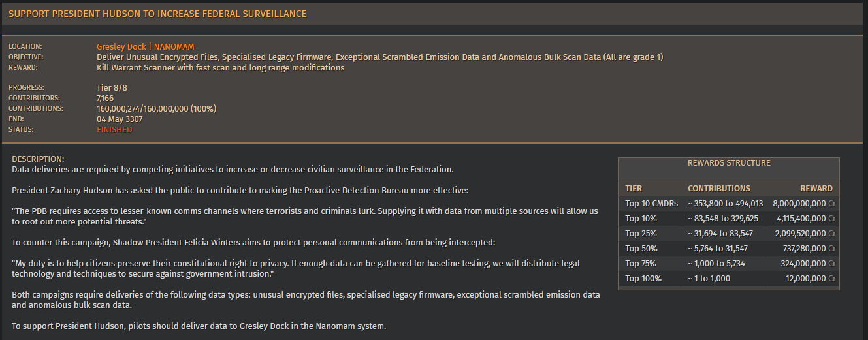The height and width of the screenshot is (340, 868).
Task: Click the DESCRIPTION heading label
Action: (38, 159)
